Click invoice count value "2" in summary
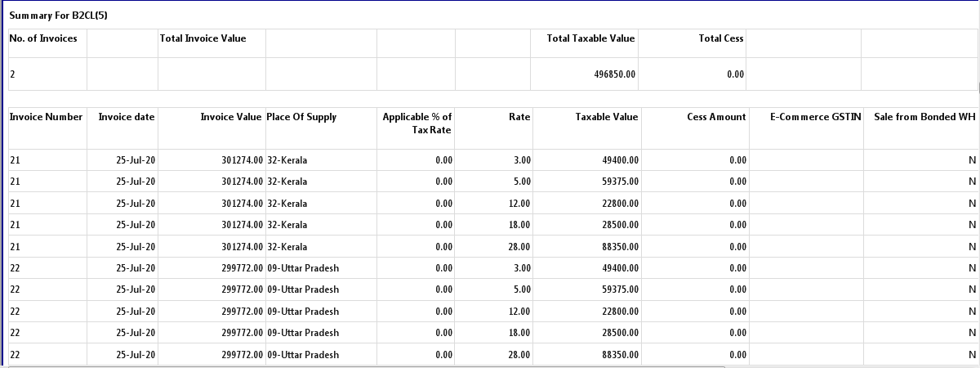 [12, 74]
